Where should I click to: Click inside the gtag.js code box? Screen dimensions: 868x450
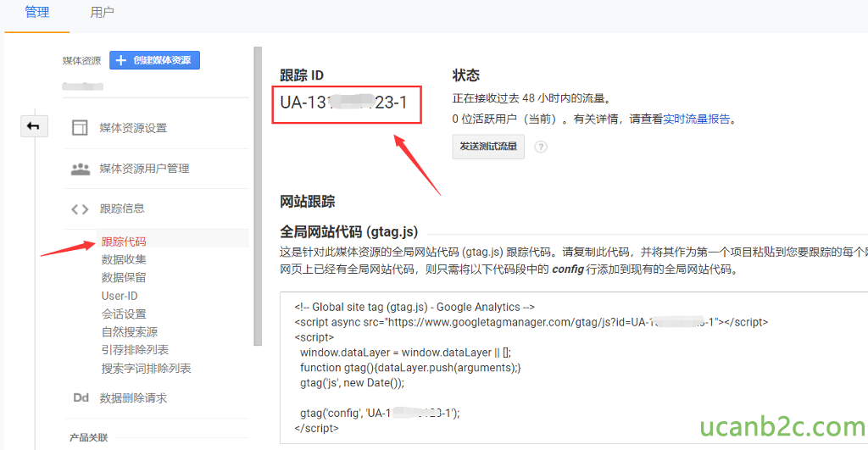(x=574, y=368)
